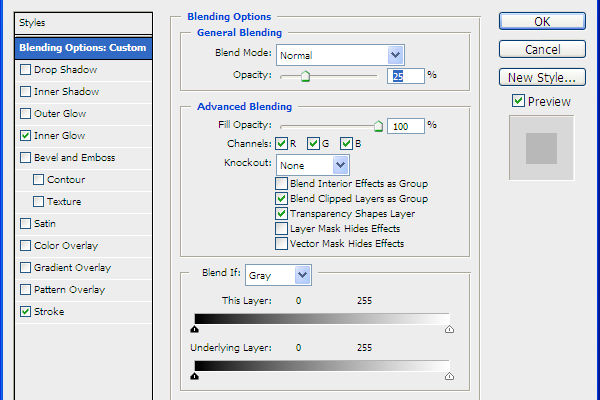Image resolution: width=600 pixels, height=400 pixels.
Task: Open the Inner Shadow settings label
Action: tap(67, 91)
